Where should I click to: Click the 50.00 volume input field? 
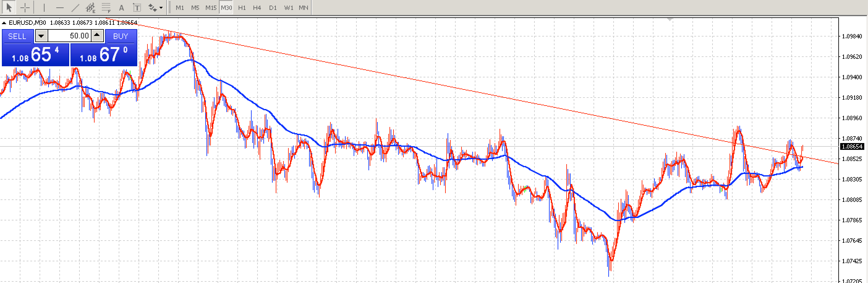70,36
